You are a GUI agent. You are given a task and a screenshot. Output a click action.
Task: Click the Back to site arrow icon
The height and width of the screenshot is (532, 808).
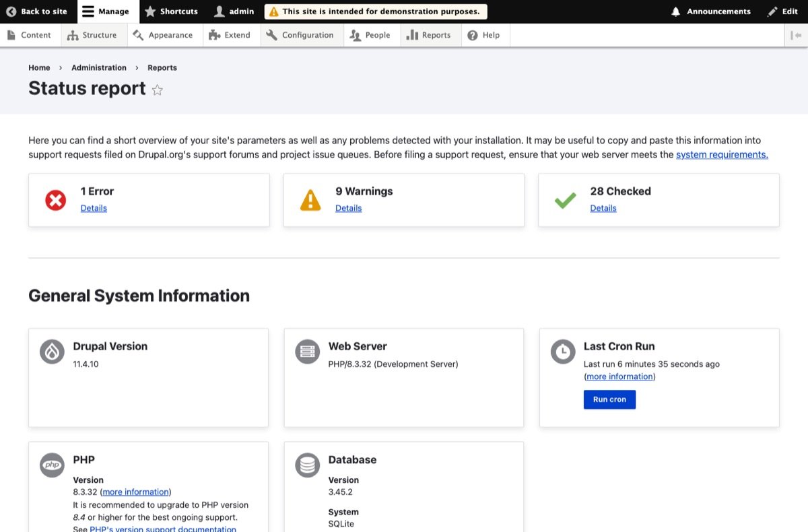11,11
